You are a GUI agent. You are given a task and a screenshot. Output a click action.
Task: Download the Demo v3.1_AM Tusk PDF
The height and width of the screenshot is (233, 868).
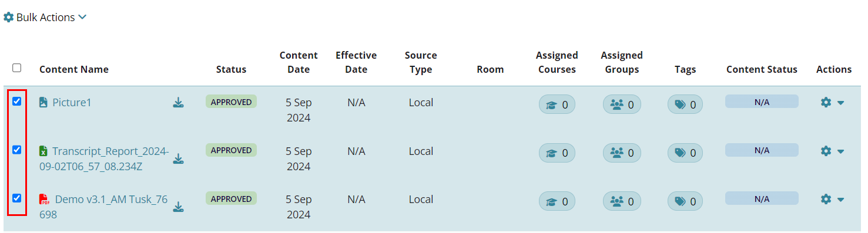click(178, 207)
